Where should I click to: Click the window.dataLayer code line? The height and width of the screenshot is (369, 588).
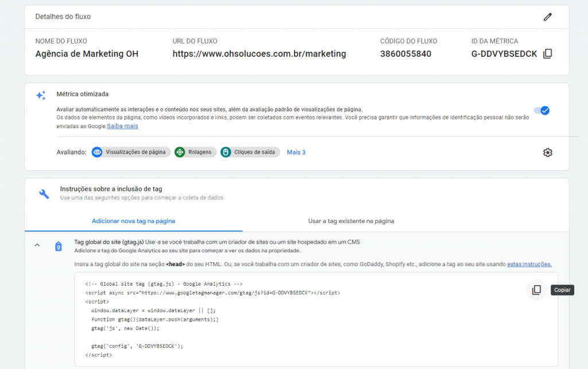153,310
